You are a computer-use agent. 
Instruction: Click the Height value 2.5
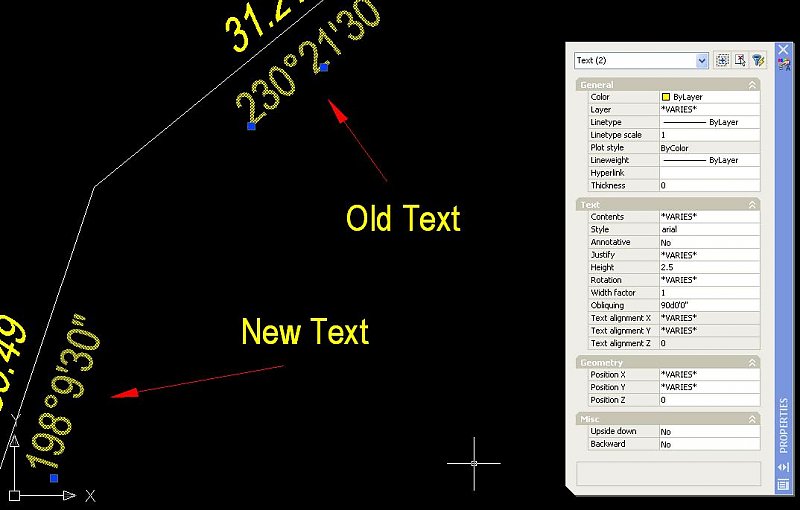[x=709, y=267]
